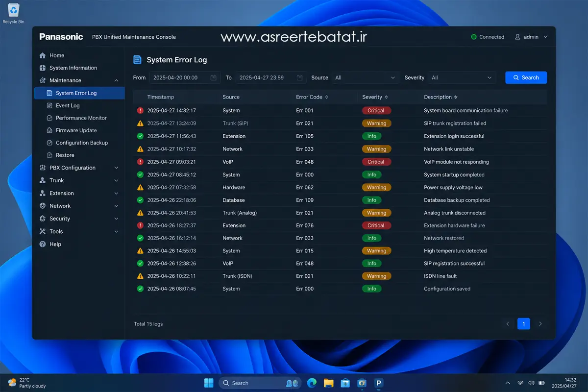Click the Event Log icon
Screen dimensions: 588x392
point(49,105)
